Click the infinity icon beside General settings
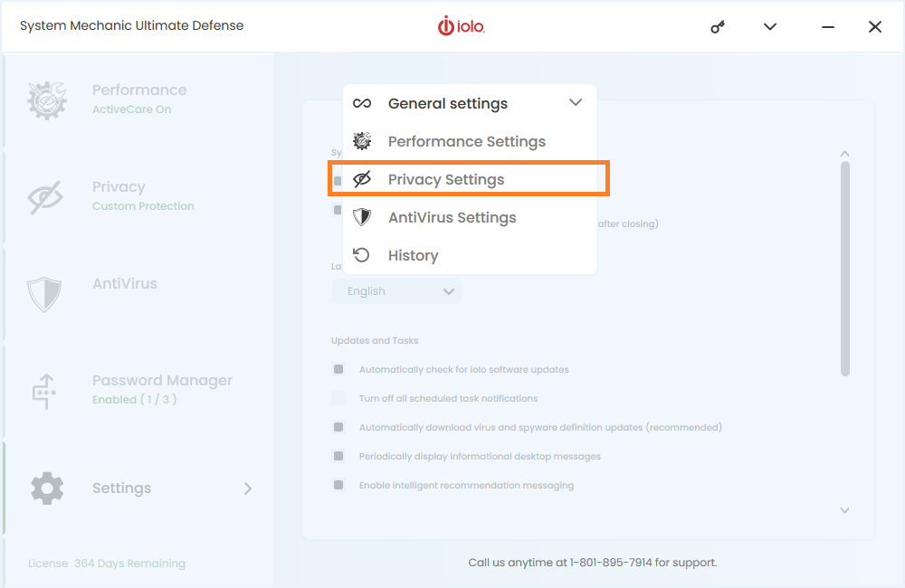 point(362,103)
